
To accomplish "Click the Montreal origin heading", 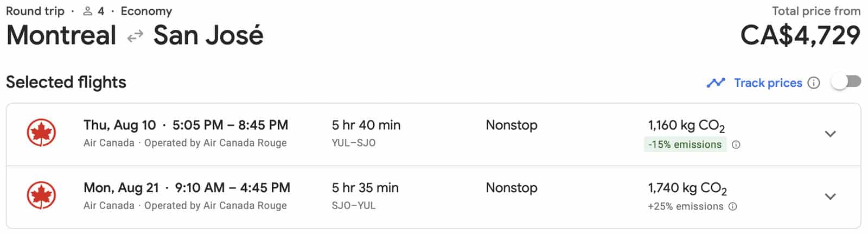I will pyautogui.click(x=61, y=35).
